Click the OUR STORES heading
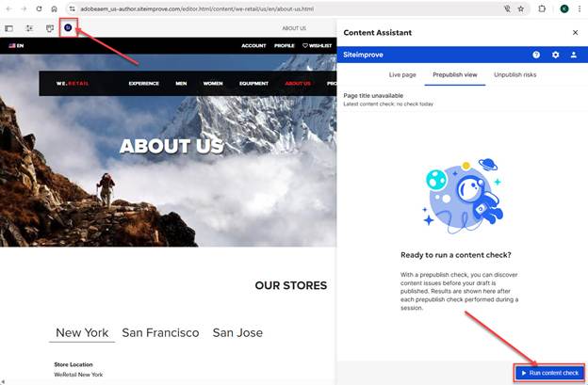Viewport: 588px width, 385px height. click(291, 285)
